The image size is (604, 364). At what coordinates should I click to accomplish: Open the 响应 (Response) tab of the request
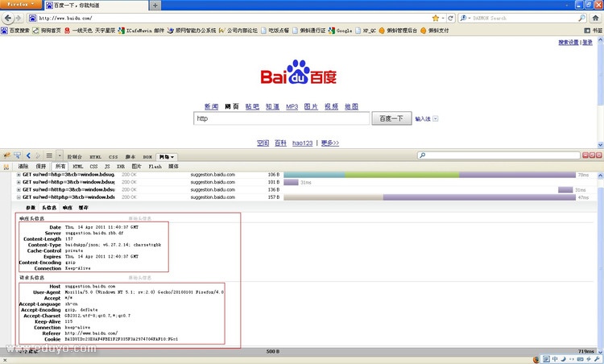68,207
